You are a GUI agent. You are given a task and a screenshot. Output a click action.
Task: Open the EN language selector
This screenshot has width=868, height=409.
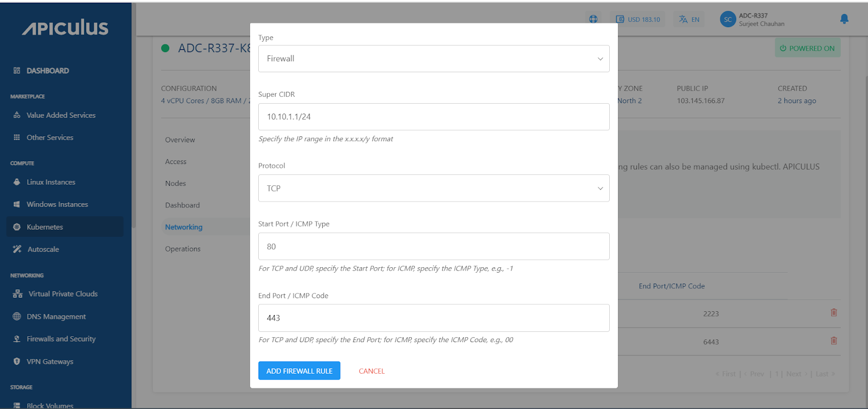(x=690, y=20)
